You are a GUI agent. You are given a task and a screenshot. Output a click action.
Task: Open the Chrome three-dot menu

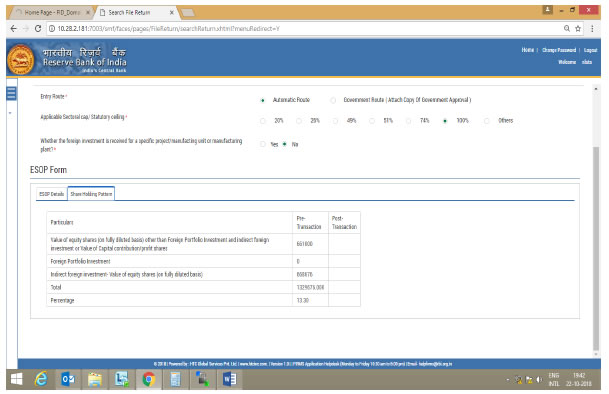tap(592, 28)
